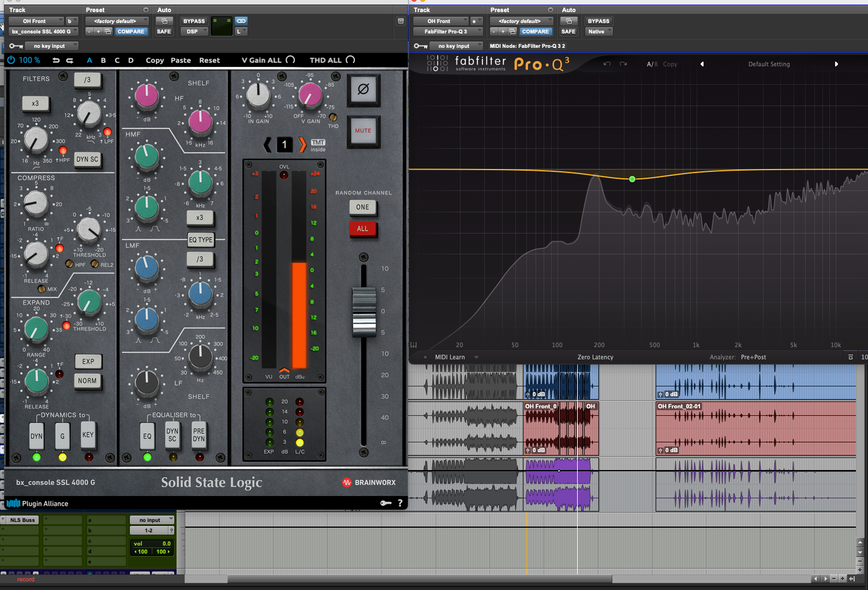
Task: Click COMPARE in the SSL plugin header
Action: coord(131,32)
